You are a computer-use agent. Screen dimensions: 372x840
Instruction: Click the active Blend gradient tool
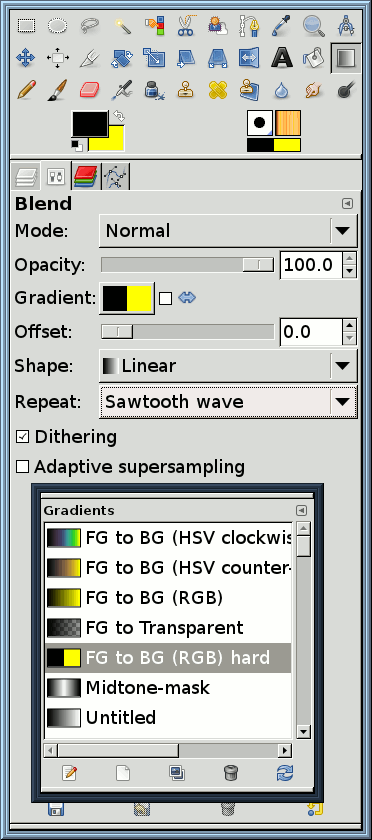click(x=346, y=58)
